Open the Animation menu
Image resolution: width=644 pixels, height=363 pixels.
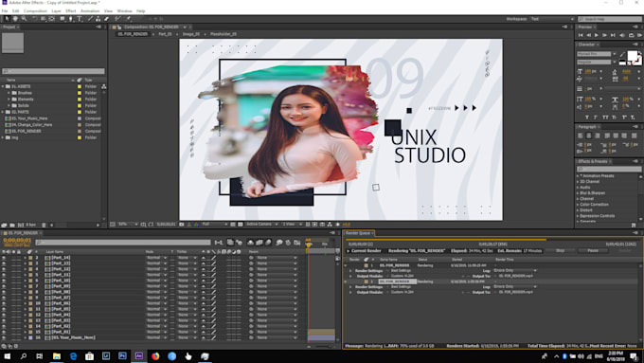(x=90, y=10)
